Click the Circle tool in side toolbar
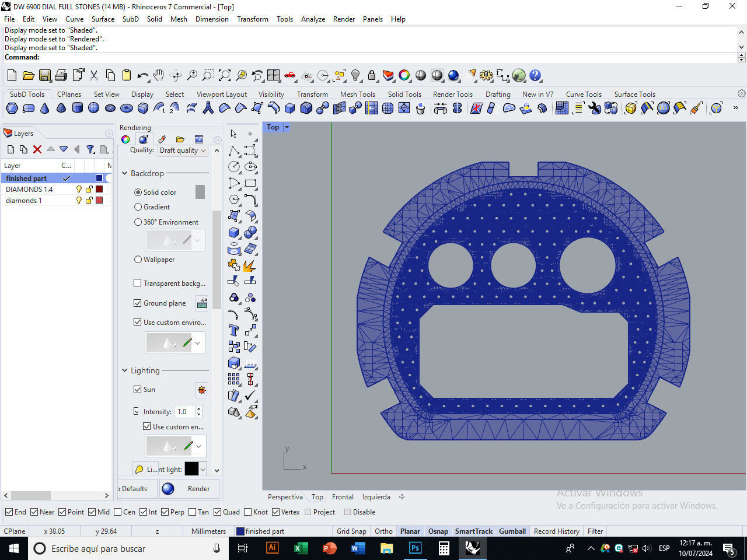Screen dimensions: 747x560 click(x=233, y=167)
